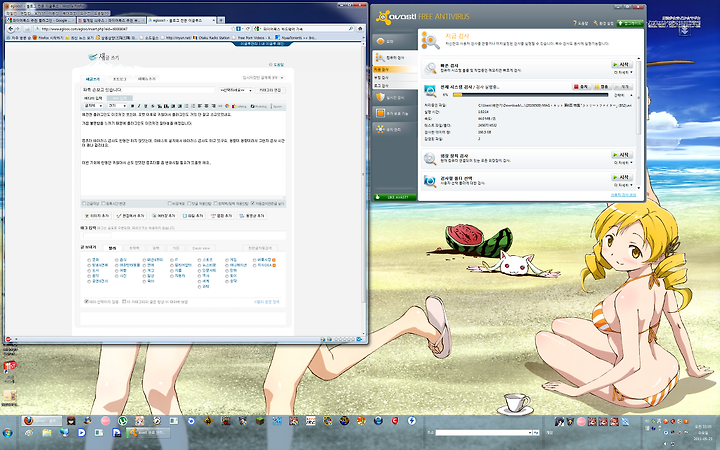
Task: Start the quick scan (빠른 검사)
Action: click(622, 65)
